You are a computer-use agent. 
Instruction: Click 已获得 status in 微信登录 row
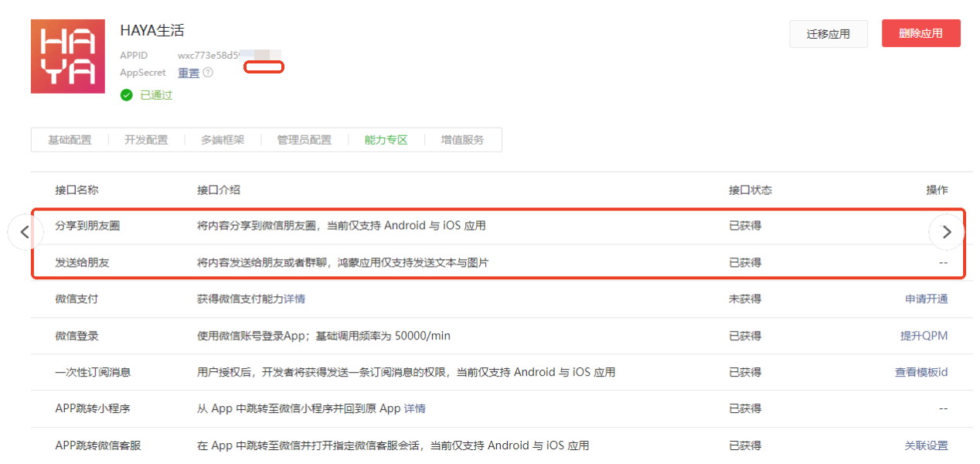[745, 336]
